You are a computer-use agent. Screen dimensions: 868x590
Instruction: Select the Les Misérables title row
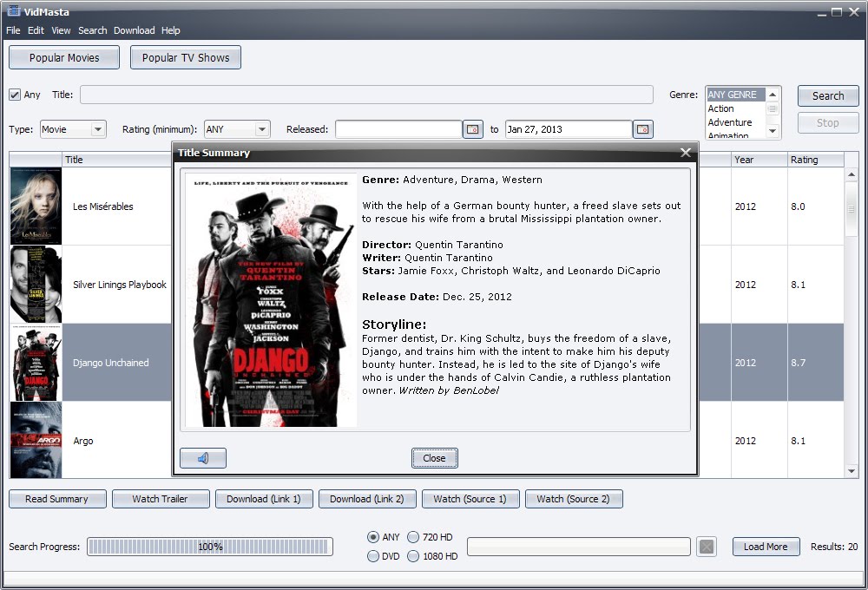[x=103, y=206]
